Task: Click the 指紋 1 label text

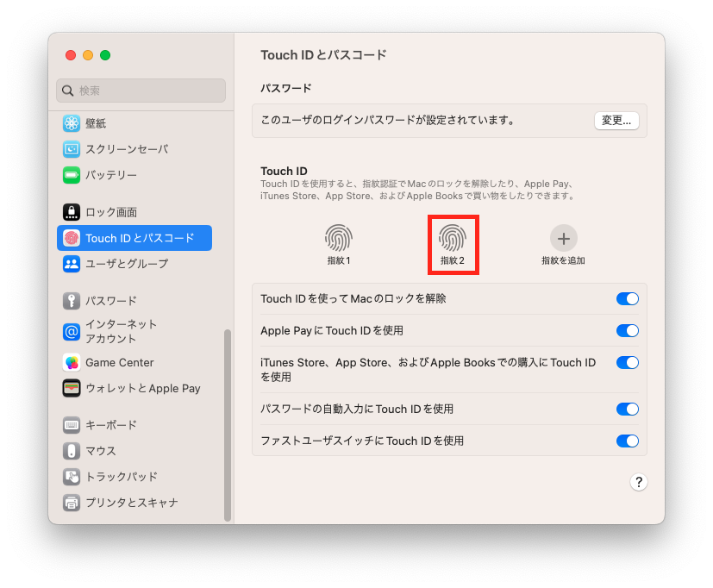Action: click(339, 260)
